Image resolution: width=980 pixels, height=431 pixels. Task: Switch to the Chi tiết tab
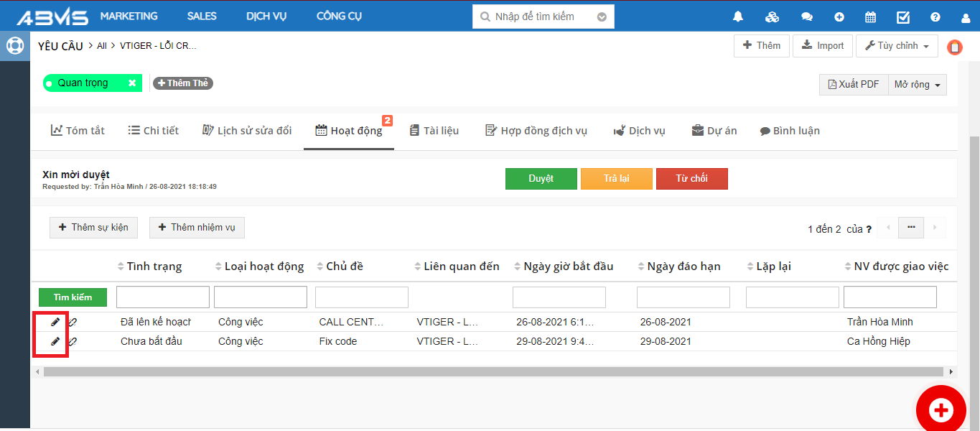click(153, 131)
